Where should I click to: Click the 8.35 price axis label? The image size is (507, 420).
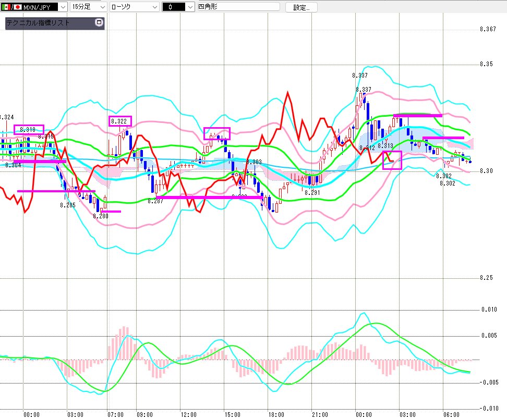point(486,64)
